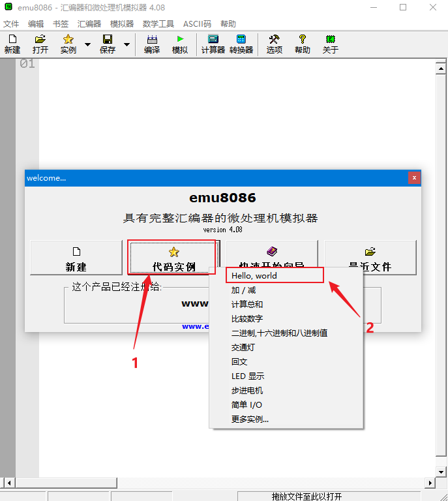Select the LED 显示 example
Viewport: 448px width, 501px height.
pyautogui.click(x=286, y=376)
